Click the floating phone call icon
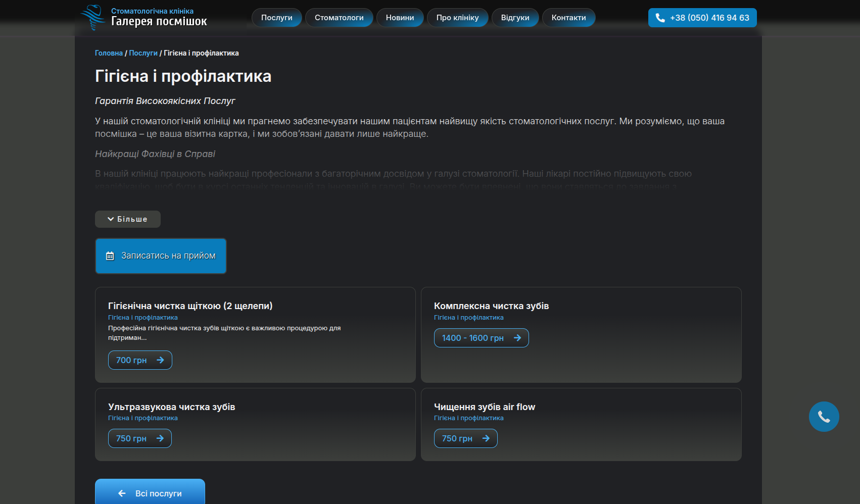 [824, 417]
